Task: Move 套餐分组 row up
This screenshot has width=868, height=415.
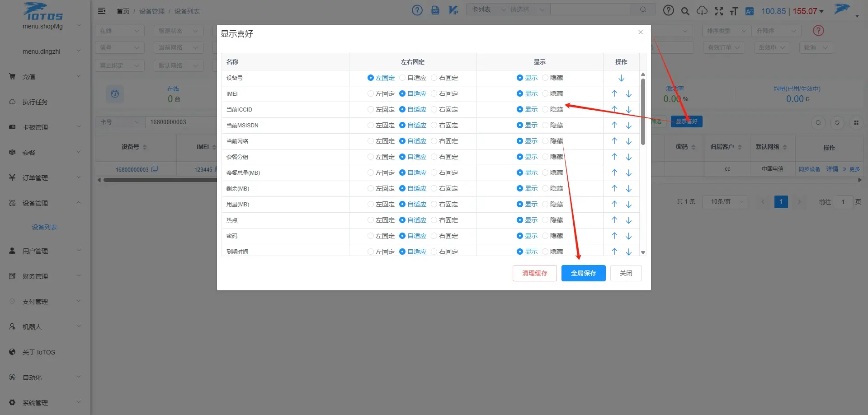Action: click(614, 157)
